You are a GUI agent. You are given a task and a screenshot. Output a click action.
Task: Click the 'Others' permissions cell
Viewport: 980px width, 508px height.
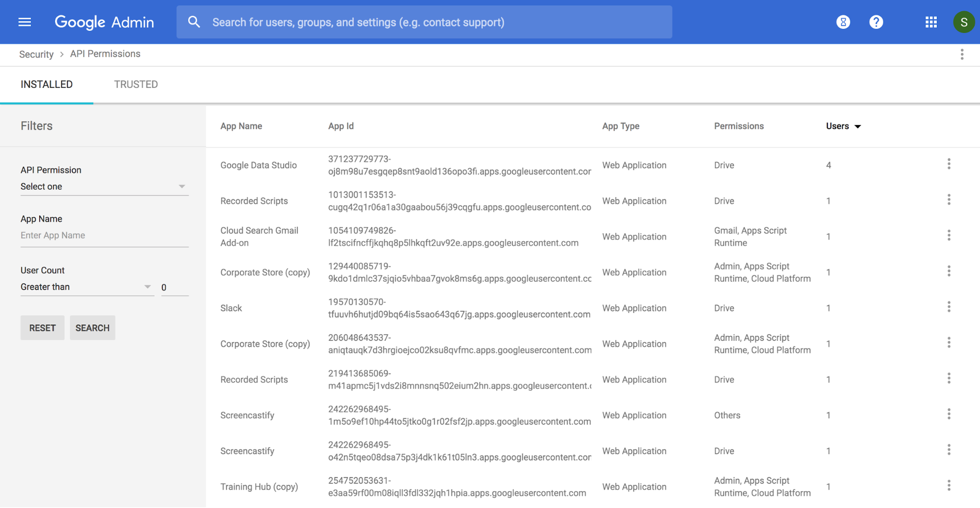[x=727, y=415]
